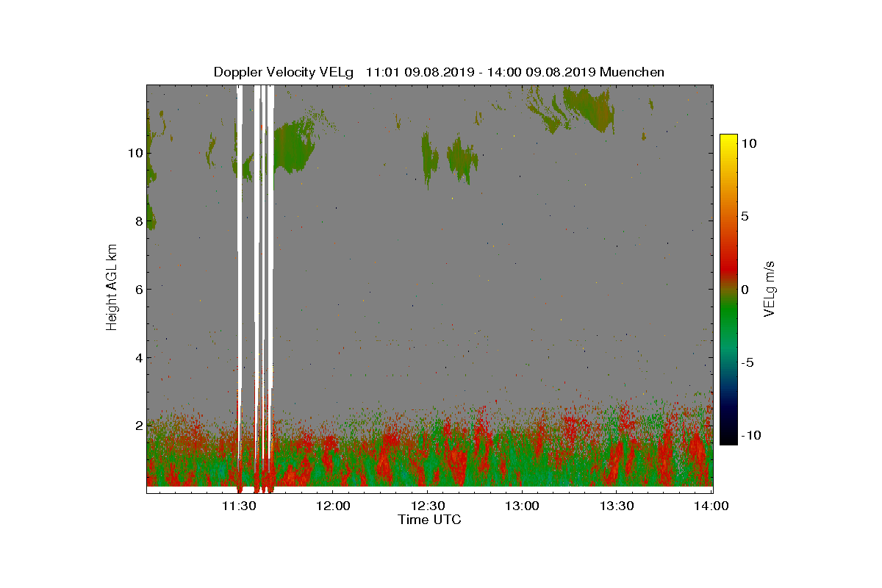Click the yellow top of the colorbar

(x=728, y=140)
